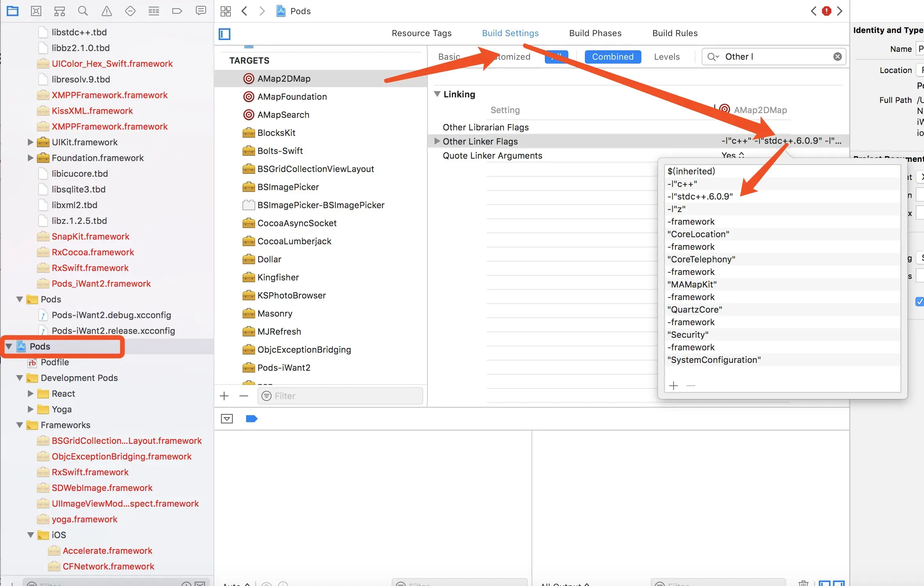Screen dimensions: 924x586
Task: Open the issue navigator warning icon
Action: (x=106, y=11)
